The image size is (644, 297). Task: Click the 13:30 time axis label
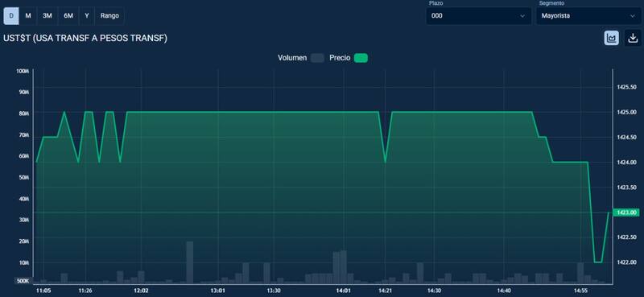[x=274, y=291]
